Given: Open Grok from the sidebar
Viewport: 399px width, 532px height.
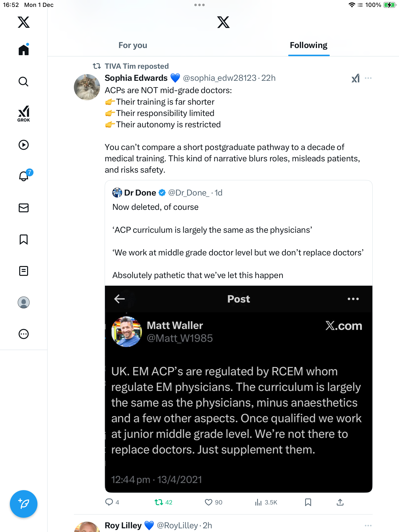Looking at the screenshot, I should click(24, 114).
